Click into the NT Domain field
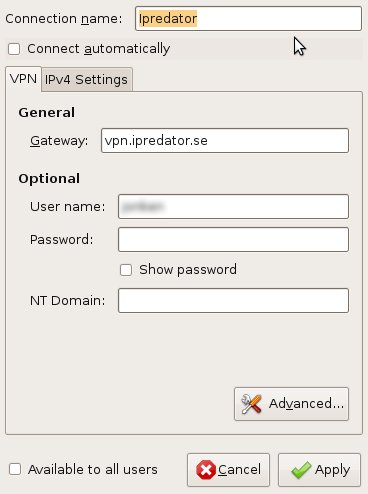This screenshot has height=494, width=368. (233, 301)
